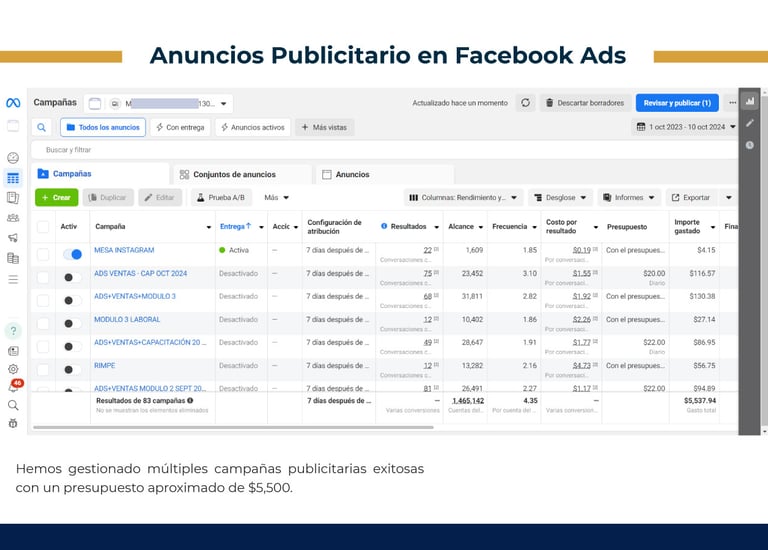Click the search magnifier icon in sidebar
The width and height of the screenshot is (768, 550).
coord(13,405)
